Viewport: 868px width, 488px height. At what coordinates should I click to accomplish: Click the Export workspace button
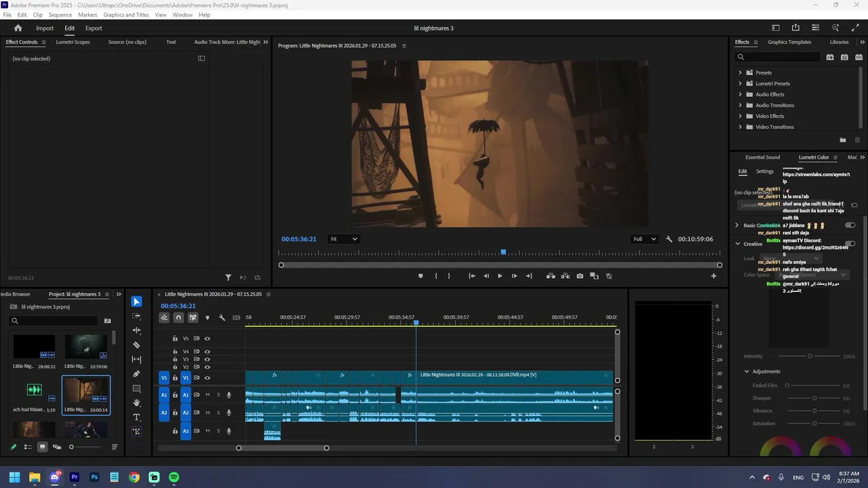(x=94, y=28)
